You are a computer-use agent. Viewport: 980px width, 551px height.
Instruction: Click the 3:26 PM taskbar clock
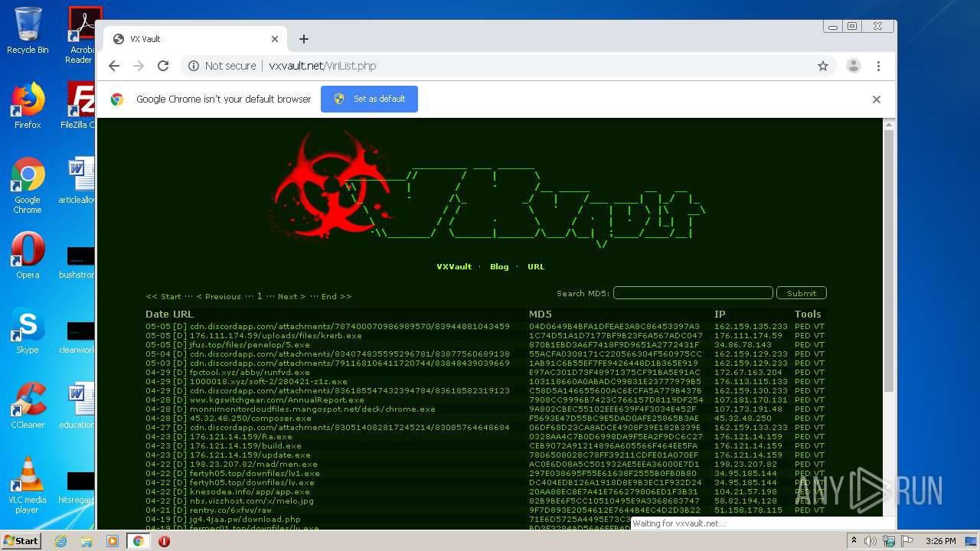(940, 541)
